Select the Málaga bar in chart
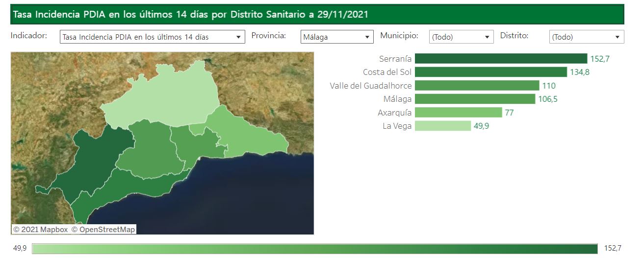Viewport: 644px width, 258px height. 475,99
